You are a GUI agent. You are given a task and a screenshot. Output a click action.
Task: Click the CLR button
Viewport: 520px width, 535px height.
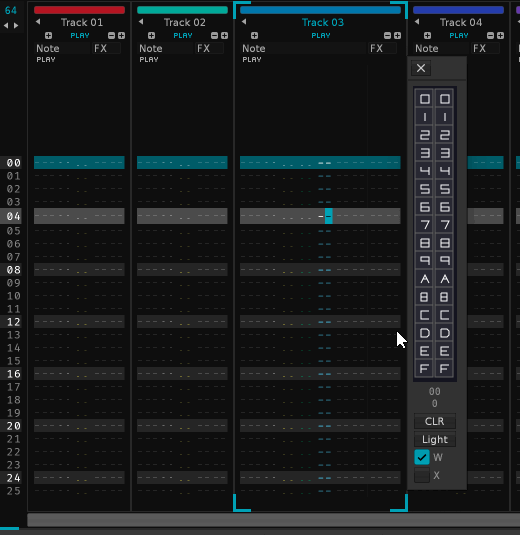pos(435,421)
